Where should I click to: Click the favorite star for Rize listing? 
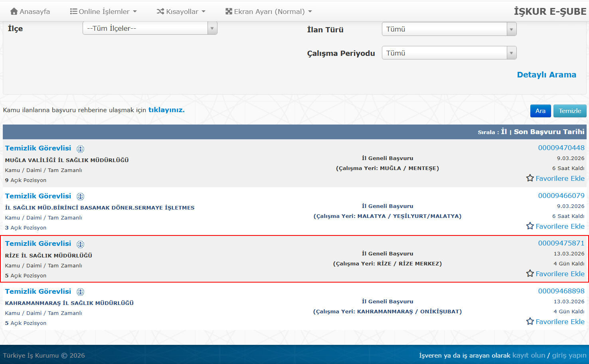pyautogui.click(x=530, y=273)
